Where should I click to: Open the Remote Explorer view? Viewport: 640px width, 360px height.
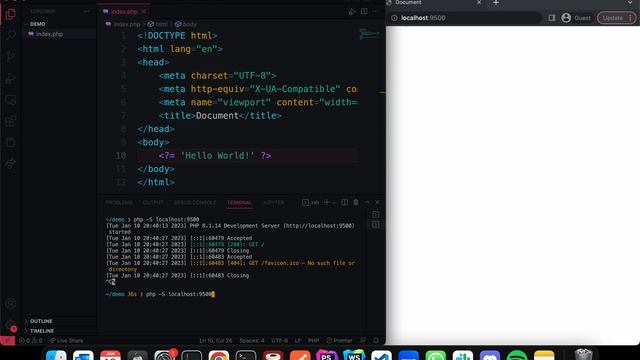[x=11, y=100]
